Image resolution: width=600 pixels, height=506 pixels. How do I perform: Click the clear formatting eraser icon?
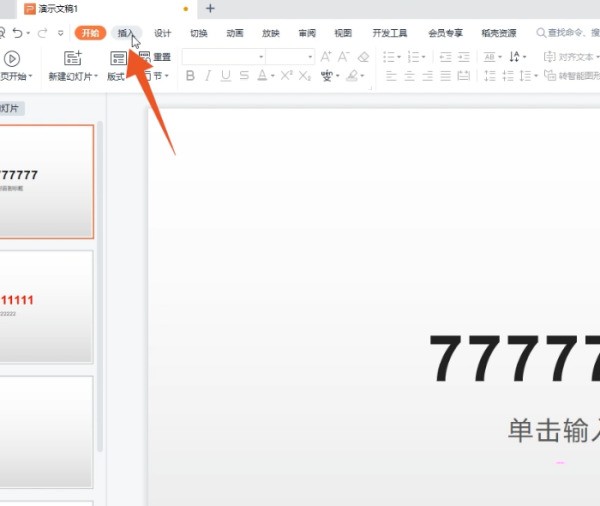click(363, 57)
